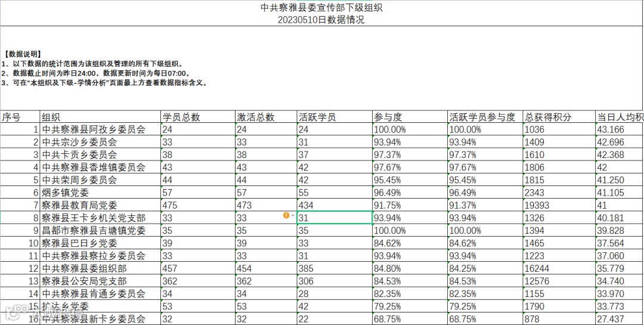Select the 激活总数 column header
The height and width of the screenshot is (325, 644).
266,117
